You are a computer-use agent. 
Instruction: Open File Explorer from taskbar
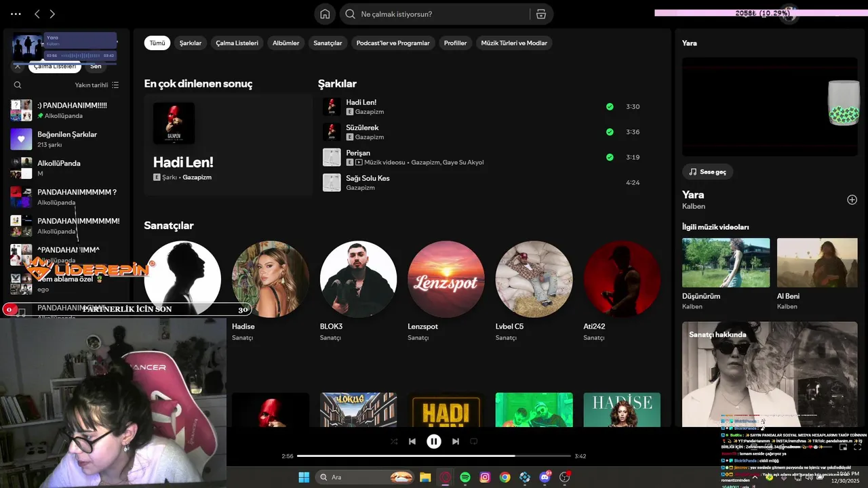coord(425,477)
